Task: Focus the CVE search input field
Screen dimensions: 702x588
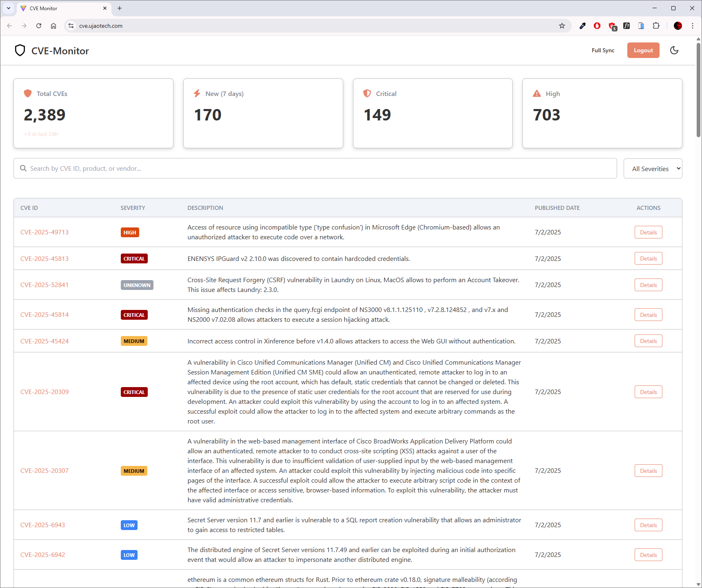Action: pos(315,168)
